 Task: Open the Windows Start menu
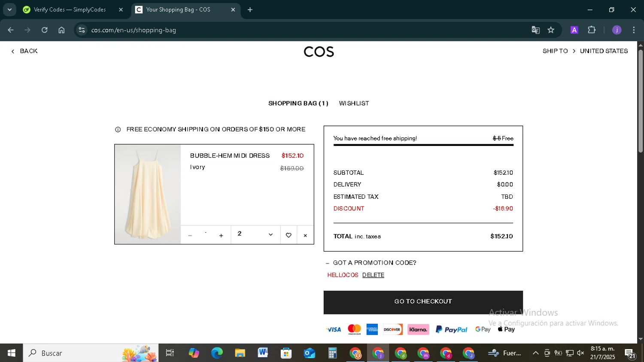12,353
